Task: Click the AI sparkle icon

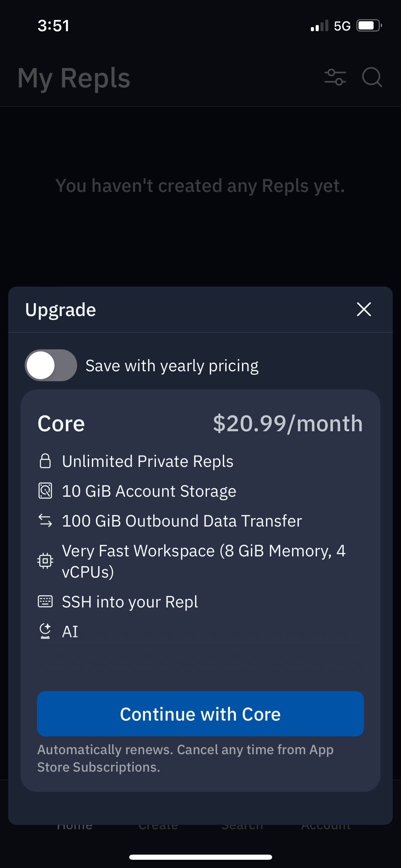Action: [45, 631]
